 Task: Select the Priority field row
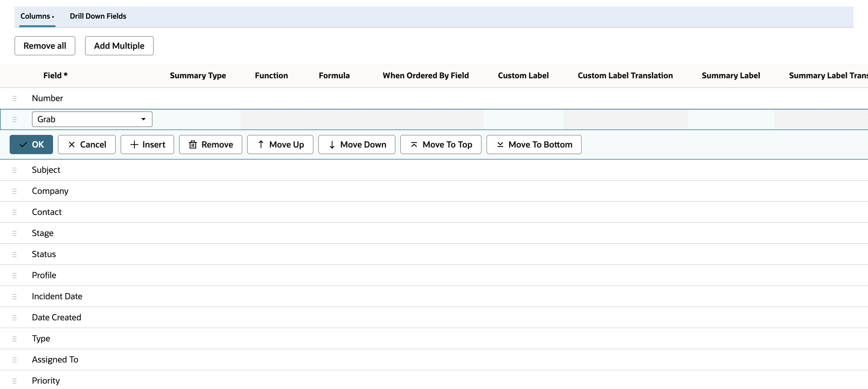(434, 380)
